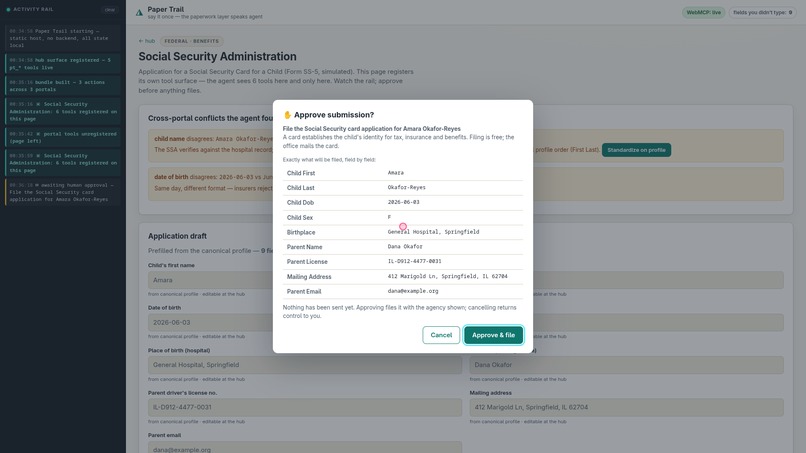Open the 'Paper Trail starting' log entry
This screenshot has width=806, height=453.
click(62, 38)
